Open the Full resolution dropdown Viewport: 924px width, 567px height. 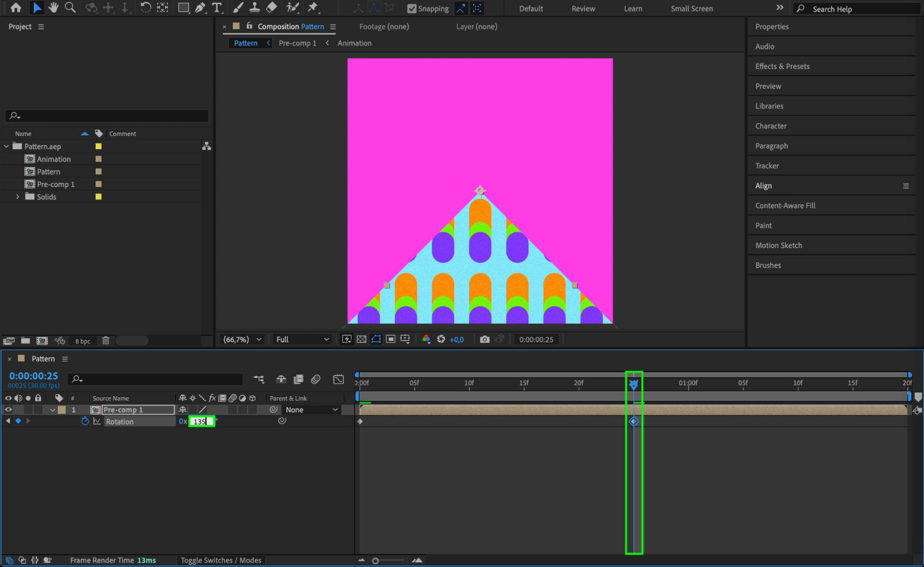(x=302, y=339)
